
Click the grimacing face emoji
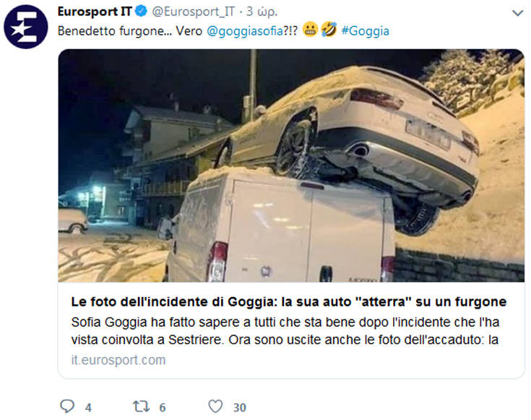[310, 30]
